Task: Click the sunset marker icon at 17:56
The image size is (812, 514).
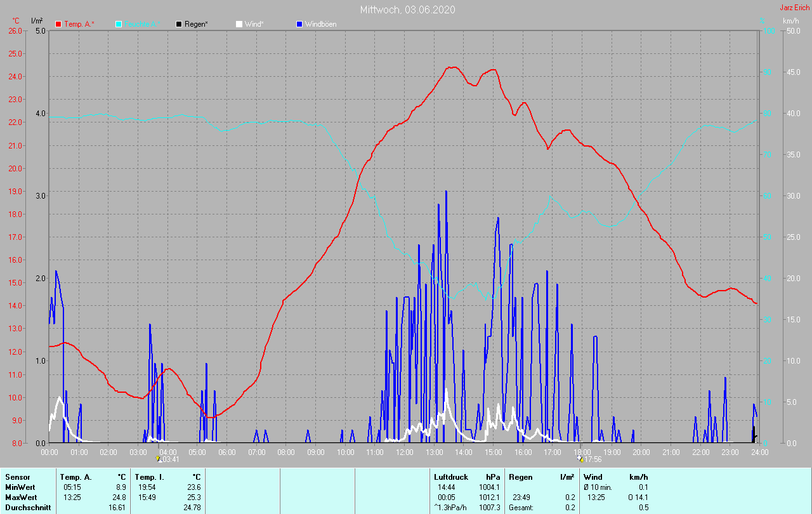Action: coord(579,458)
